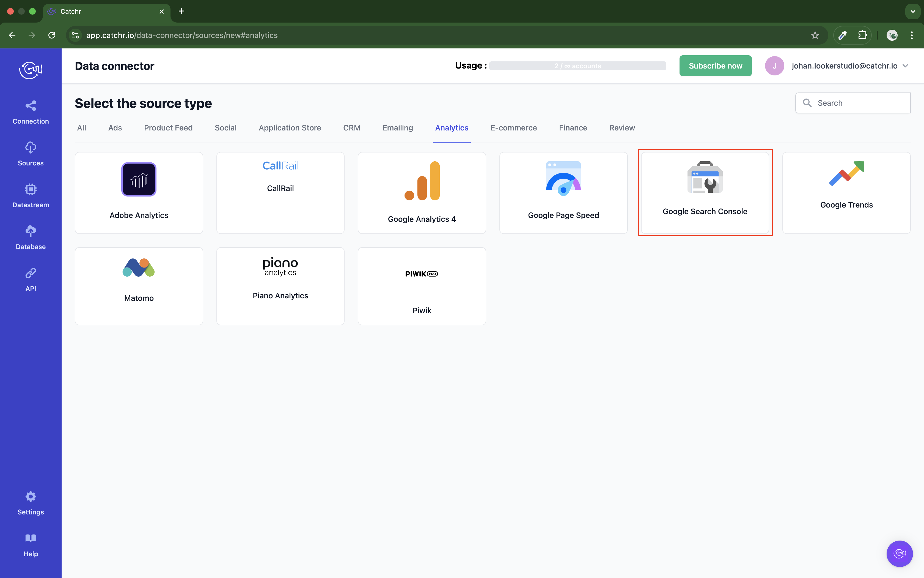Click the accounts usage progress bar
924x578 pixels.
pos(577,66)
